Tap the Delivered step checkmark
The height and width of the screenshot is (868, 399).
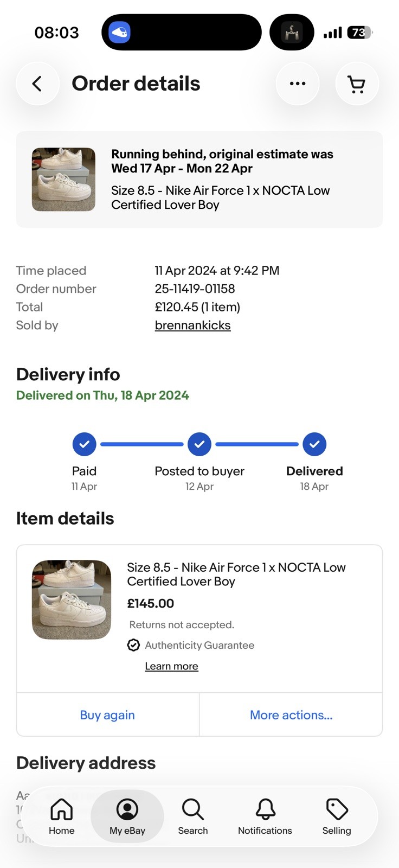pyautogui.click(x=314, y=444)
